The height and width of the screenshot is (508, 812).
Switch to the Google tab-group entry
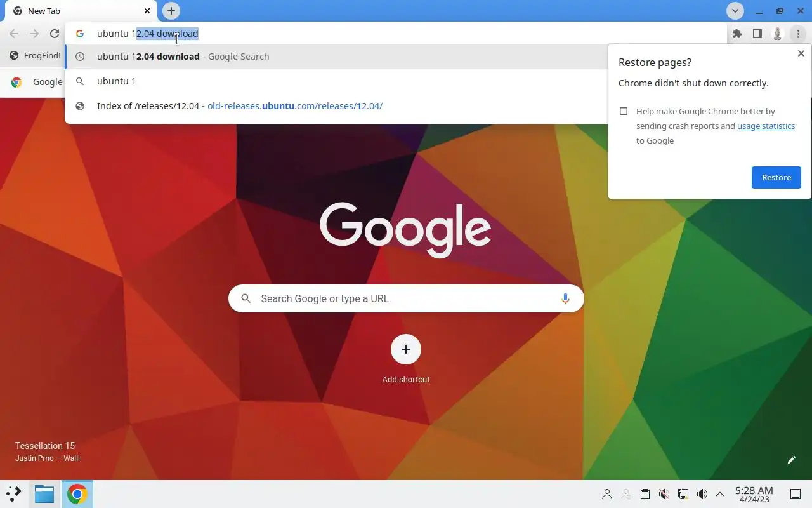point(38,82)
